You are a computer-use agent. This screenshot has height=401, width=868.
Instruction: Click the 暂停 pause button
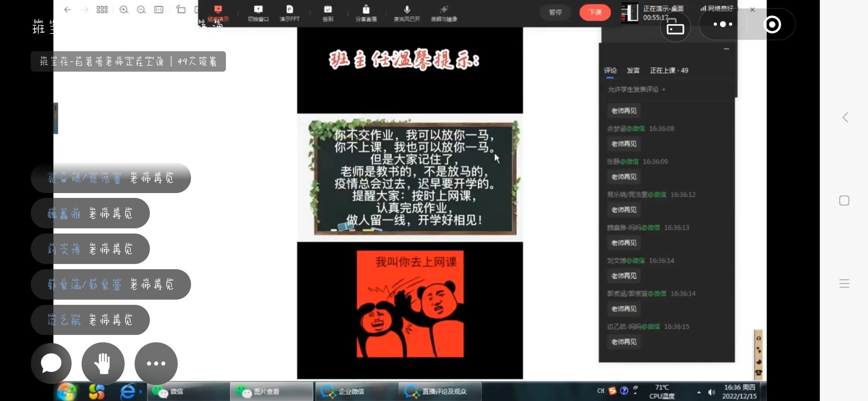[555, 13]
